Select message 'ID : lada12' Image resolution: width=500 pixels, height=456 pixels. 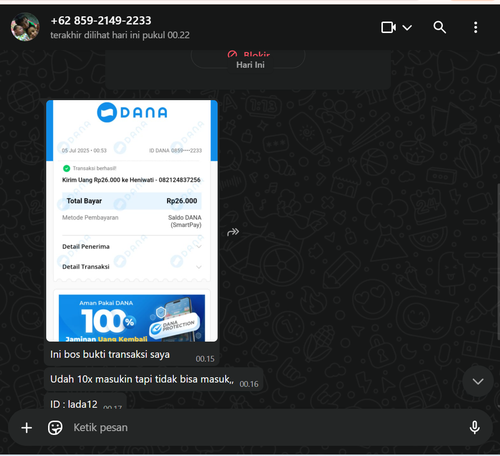click(74, 404)
